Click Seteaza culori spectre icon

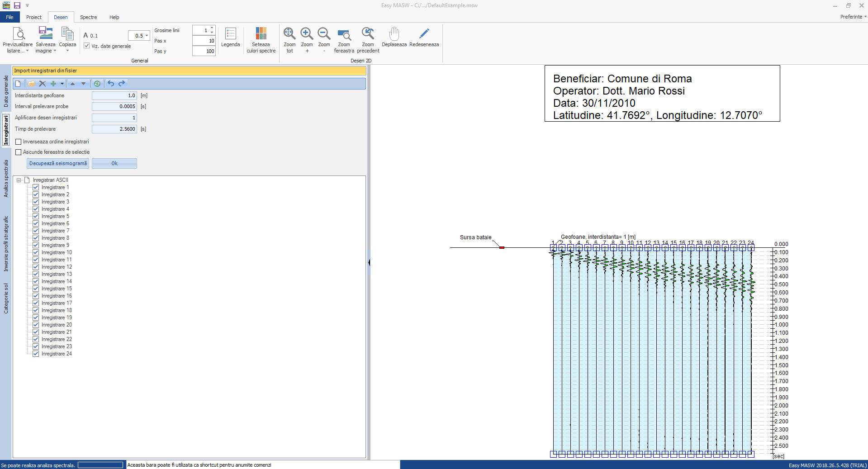click(x=261, y=33)
